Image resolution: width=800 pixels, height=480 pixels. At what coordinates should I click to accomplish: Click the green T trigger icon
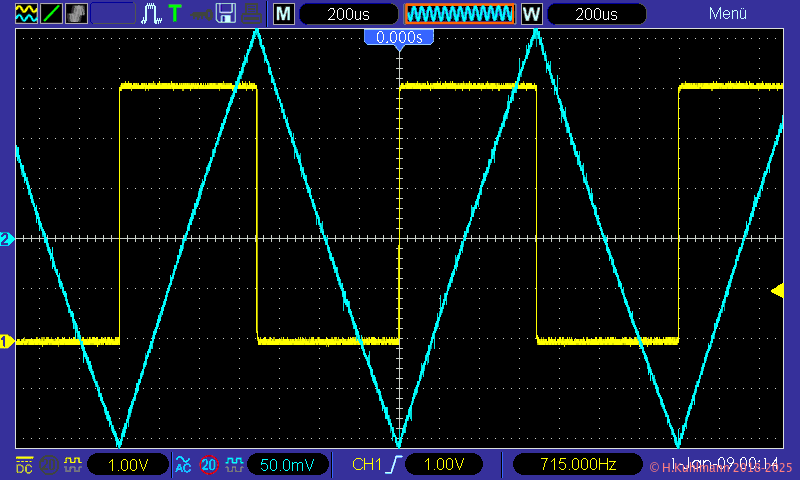click(175, 14)
